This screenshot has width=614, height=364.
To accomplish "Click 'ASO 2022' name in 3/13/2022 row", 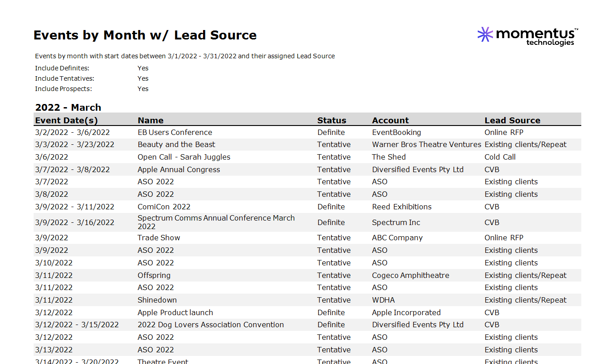I will point(156,350).
